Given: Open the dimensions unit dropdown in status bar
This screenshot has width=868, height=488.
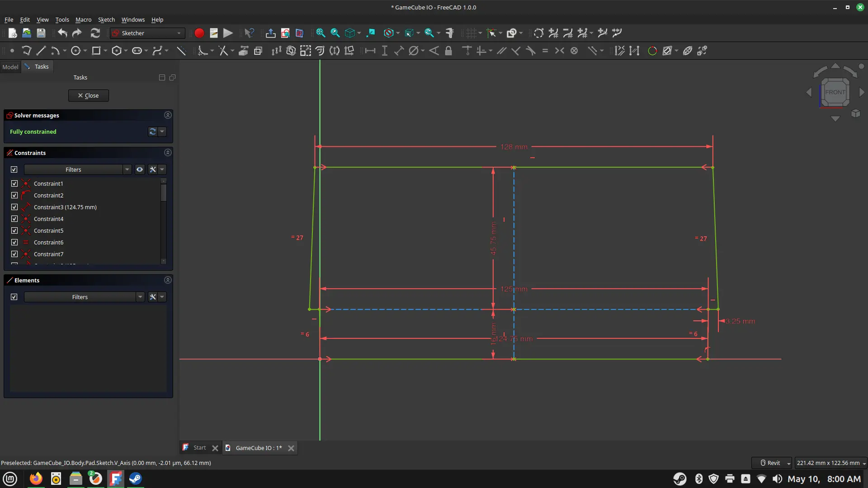Looking at the screenshot, I should pyautogui.click(x=831, y=463).
